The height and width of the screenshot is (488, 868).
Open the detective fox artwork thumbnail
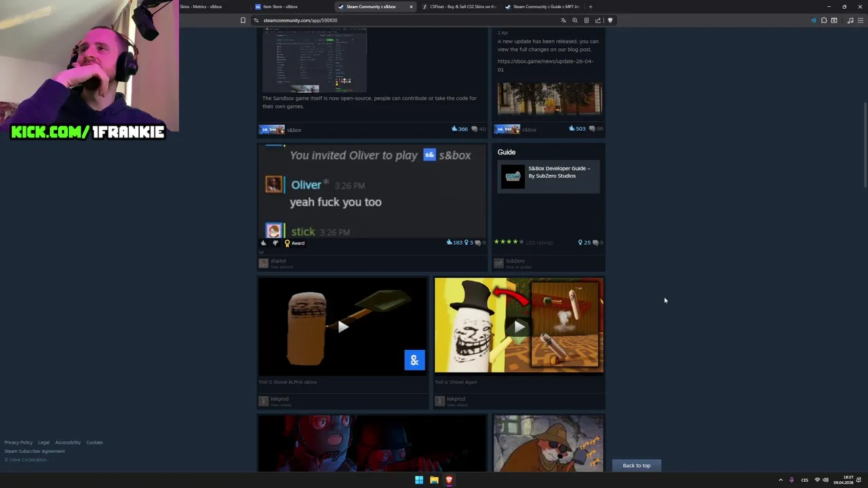(549, 443)
